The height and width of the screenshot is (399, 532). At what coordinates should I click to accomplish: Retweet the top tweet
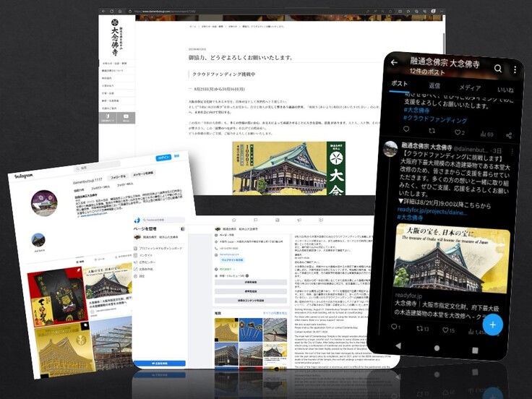(x=425, y=132)
